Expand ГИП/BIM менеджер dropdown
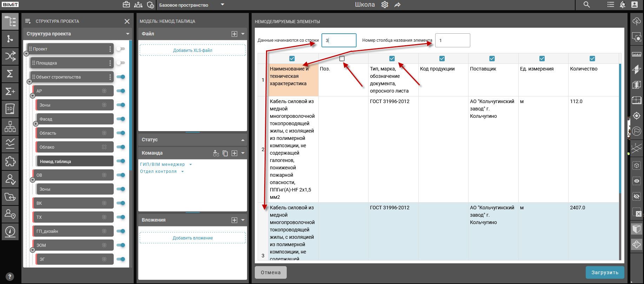Image resolution: width=644 pixels, height=284 pixels. (191, 164)
